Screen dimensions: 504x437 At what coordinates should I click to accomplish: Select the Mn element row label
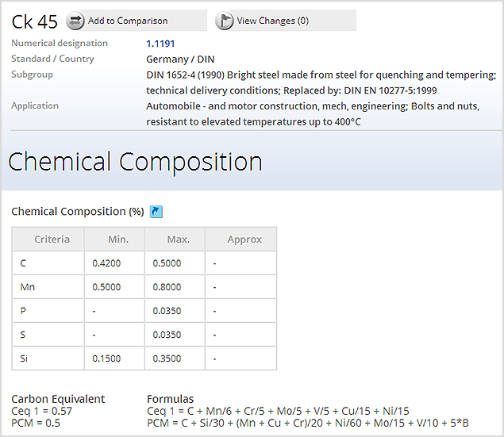click(27, 287)
